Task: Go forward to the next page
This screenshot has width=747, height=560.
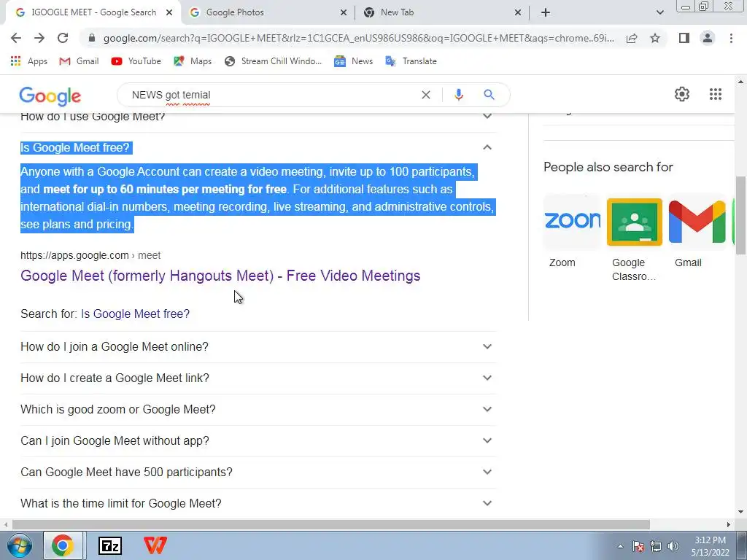Action: pyautogui.click(x=39, y=38)
